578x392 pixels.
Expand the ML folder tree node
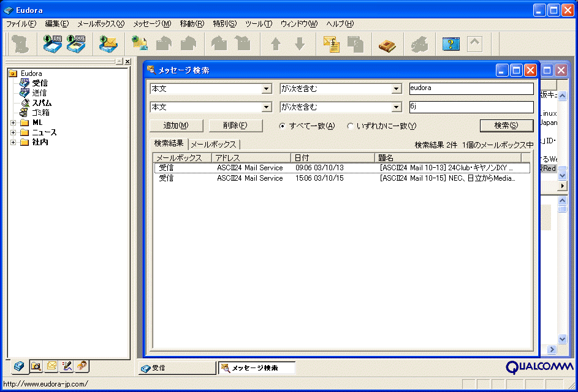[x=13, y=123]
